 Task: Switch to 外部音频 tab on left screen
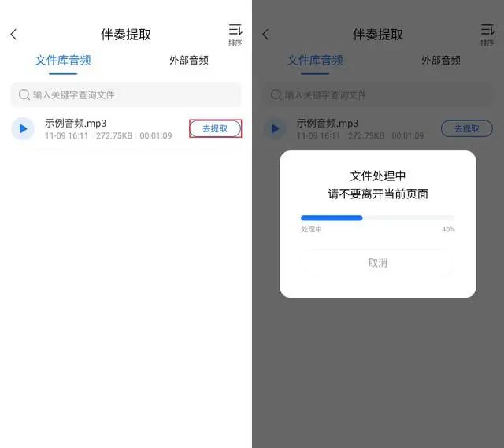point(189,60)
